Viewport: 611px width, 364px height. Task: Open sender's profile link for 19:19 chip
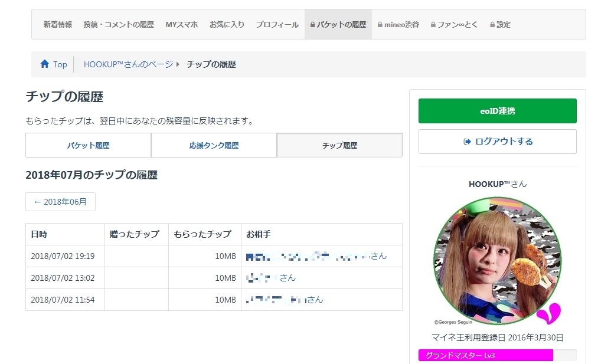[316, 256]
